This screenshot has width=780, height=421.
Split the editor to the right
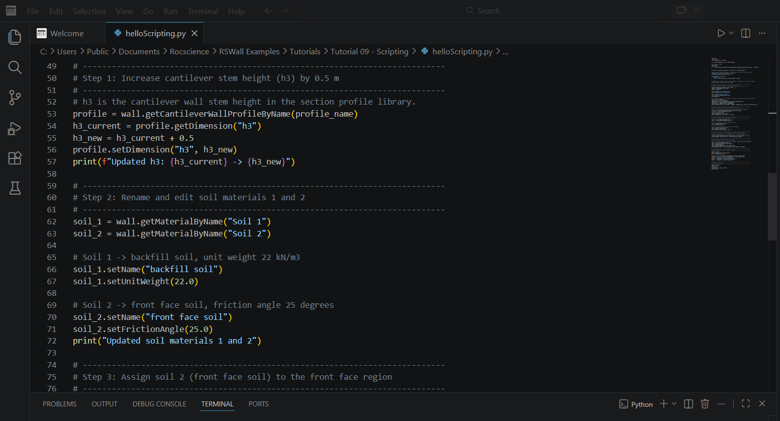(746, 33)
